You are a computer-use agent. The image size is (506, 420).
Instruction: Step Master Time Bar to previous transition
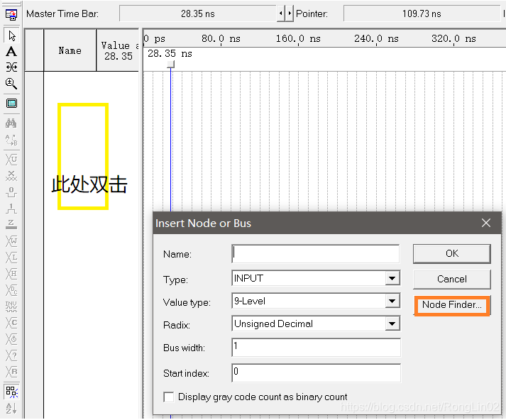[x=281, y=13]
